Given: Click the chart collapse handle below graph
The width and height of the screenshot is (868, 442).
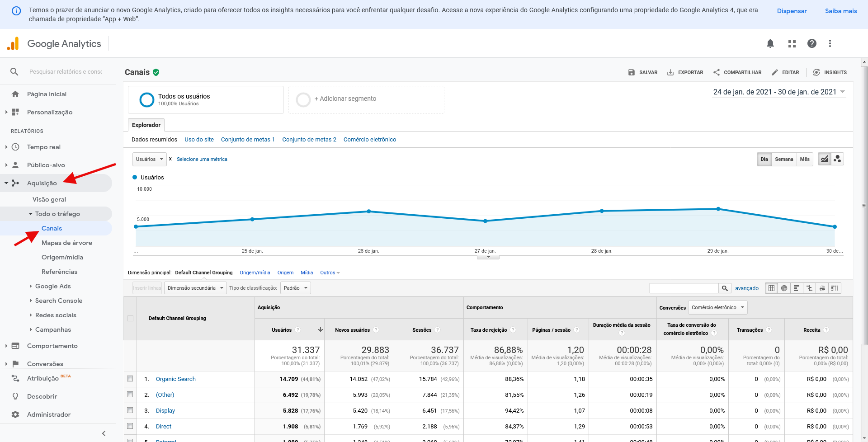Looking at the screenshot, I should point(488,257).
